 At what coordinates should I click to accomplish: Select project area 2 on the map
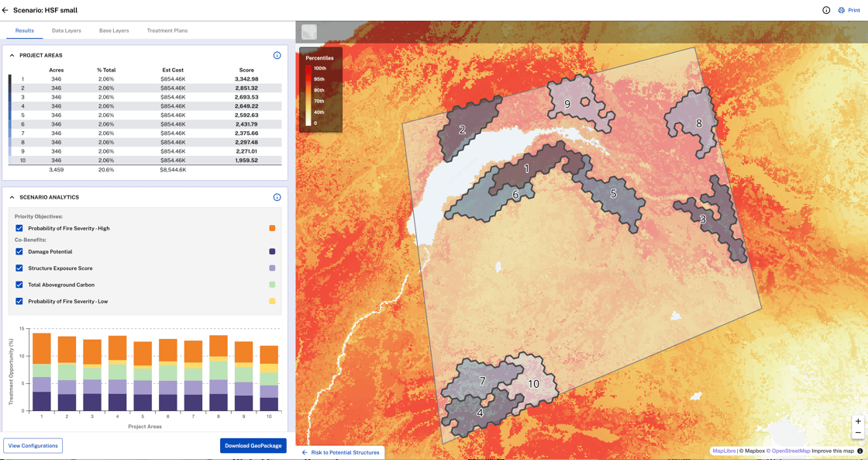(463, 130)
